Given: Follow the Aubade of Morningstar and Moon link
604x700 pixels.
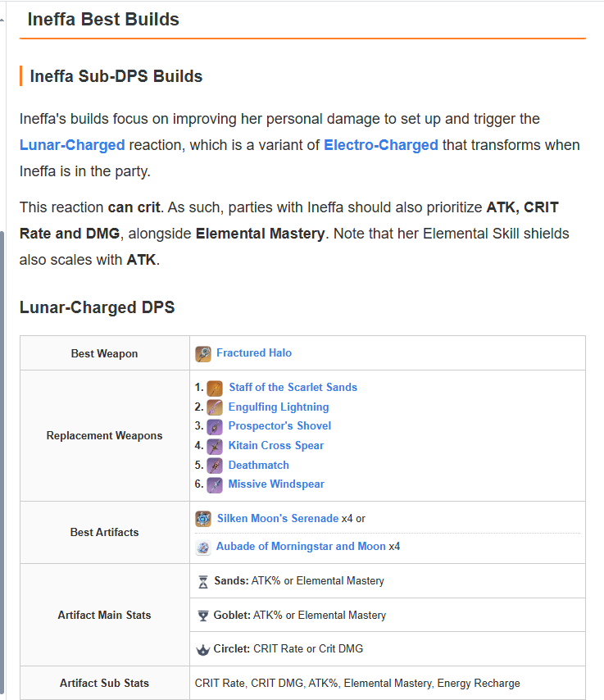Looking at the screenshot, I should [301, 547].
